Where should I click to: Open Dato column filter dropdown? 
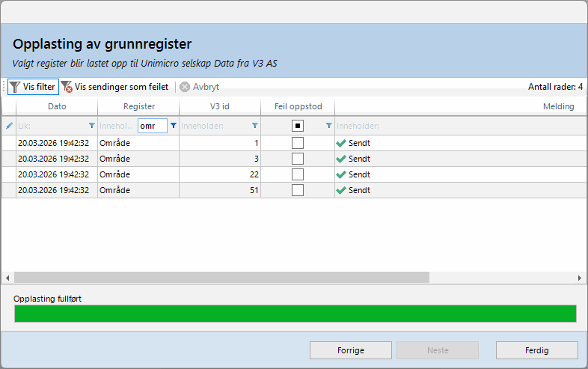91,126
